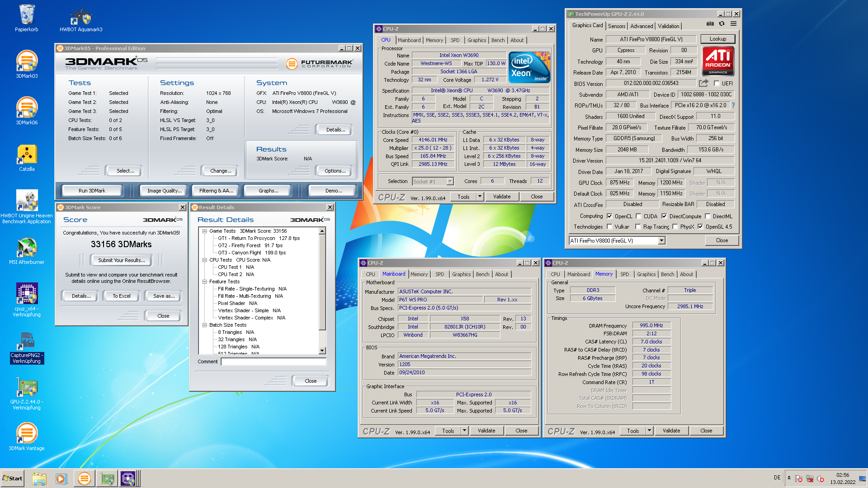This screenshot has height=488, width=868.
Task: Open Tools dropdown arrow in CPU-Z Memory window
Action: tap(649, 431)
